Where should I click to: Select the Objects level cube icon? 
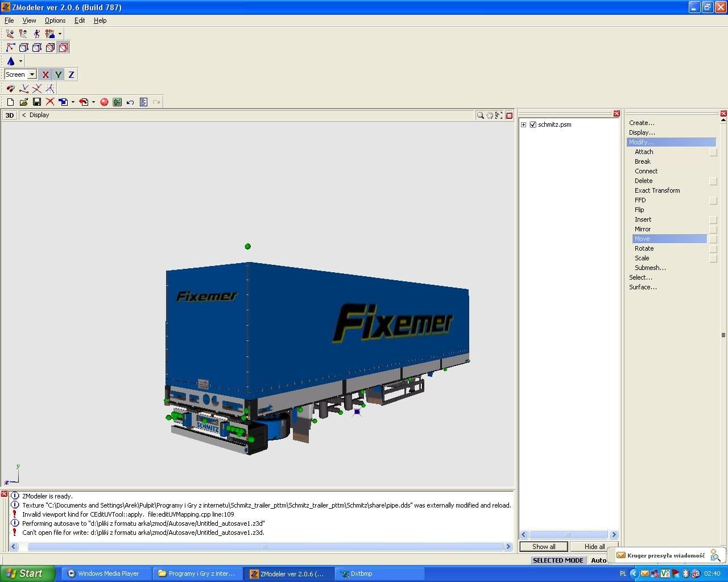[x=50, y=48]
